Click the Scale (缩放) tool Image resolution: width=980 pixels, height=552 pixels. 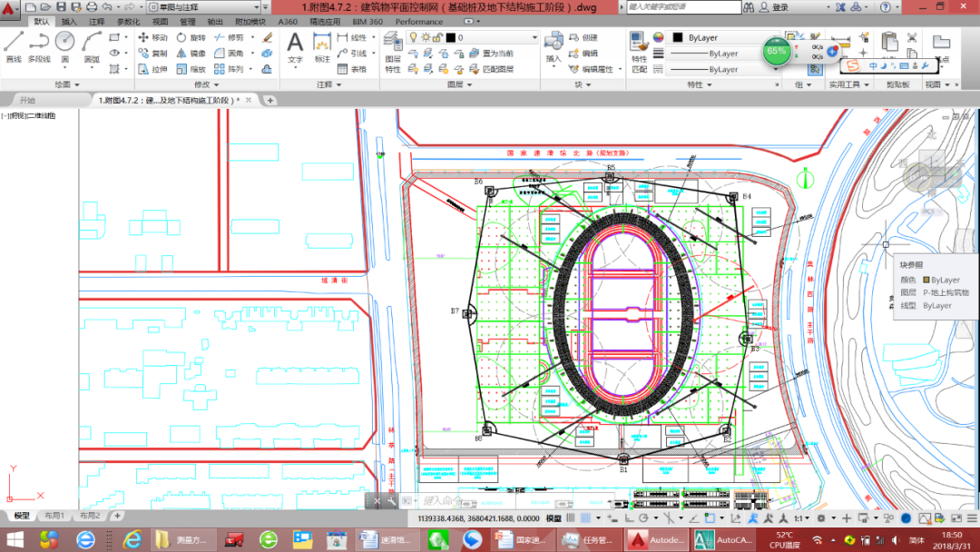[x=191, y=69]
